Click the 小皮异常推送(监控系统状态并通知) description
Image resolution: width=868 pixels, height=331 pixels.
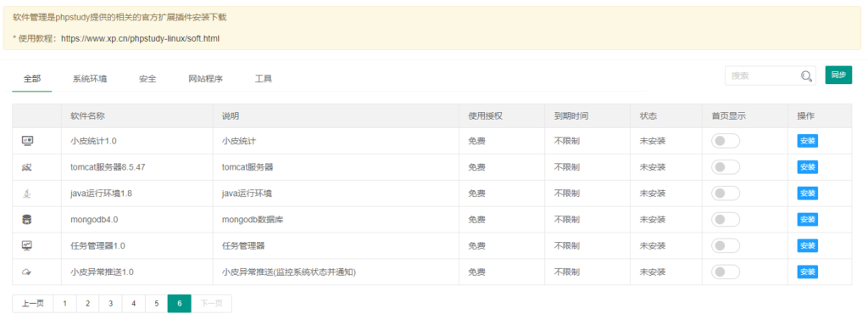coord(289,272)
